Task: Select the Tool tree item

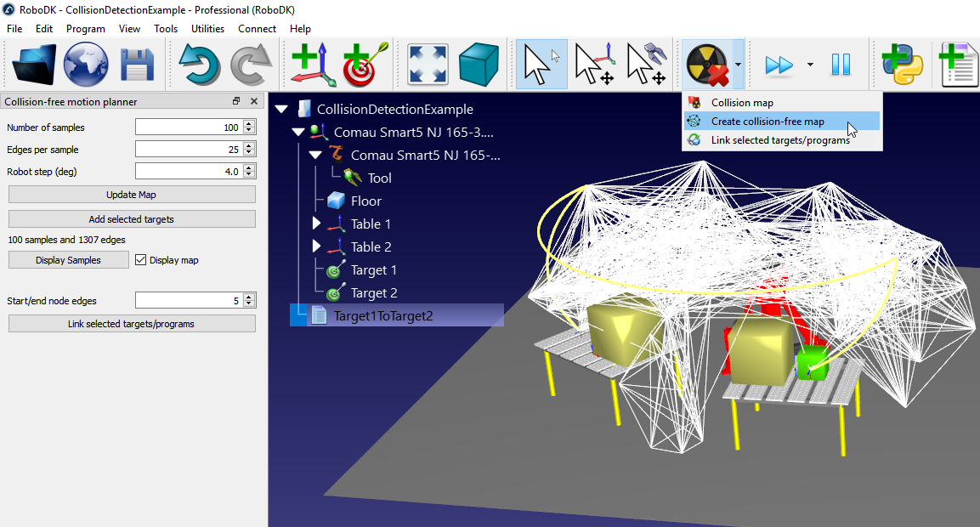Action: click(379, 178)
